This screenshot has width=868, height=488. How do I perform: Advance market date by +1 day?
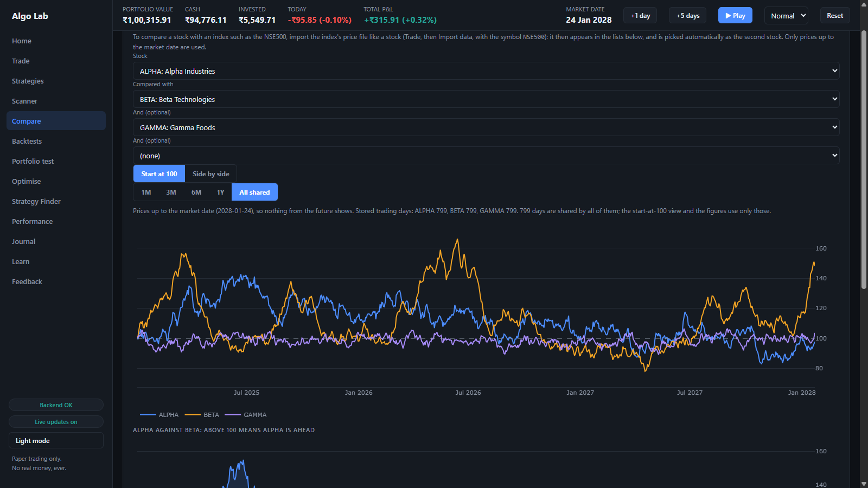pyautogui.click(x=640, y=16)
